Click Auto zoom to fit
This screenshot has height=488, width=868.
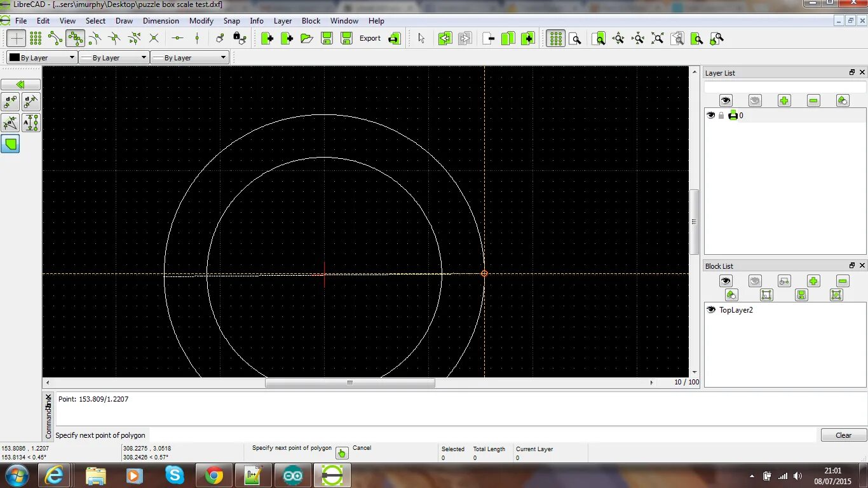click(658, 39)
